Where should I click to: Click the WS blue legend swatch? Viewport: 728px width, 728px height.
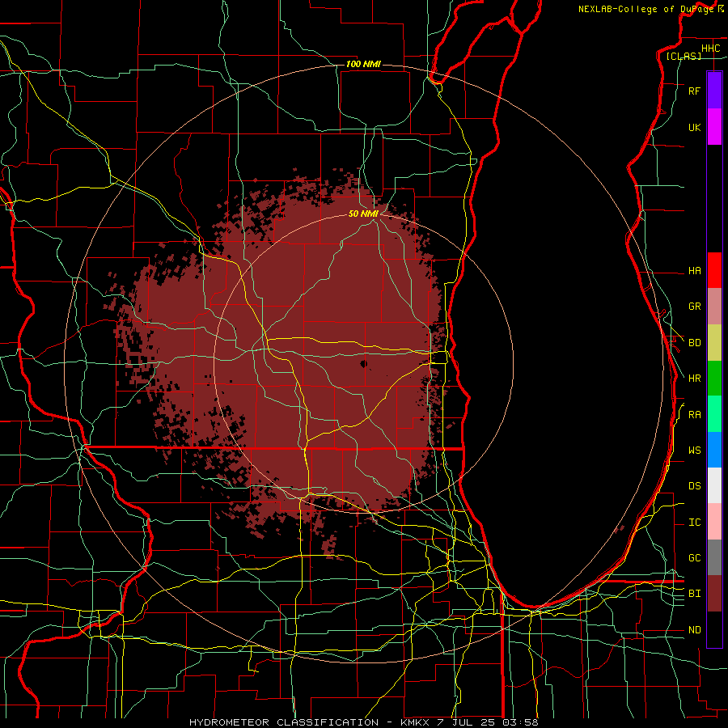click(714, 450)
